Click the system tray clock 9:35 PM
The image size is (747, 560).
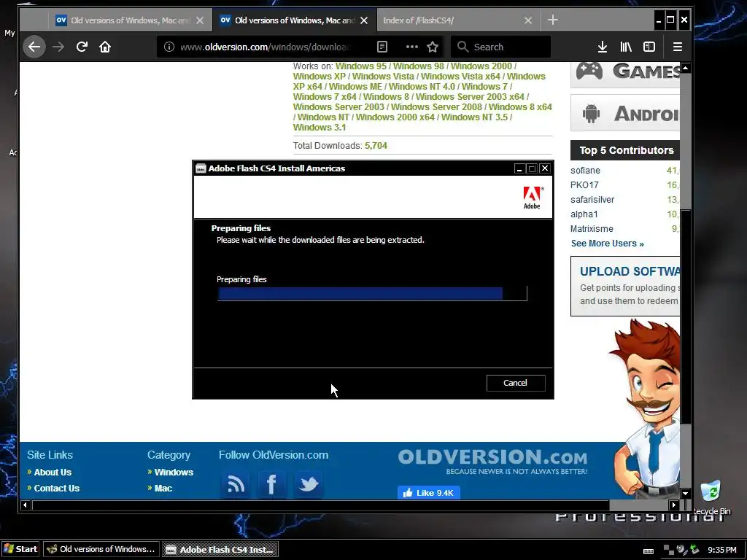point(722,550)
